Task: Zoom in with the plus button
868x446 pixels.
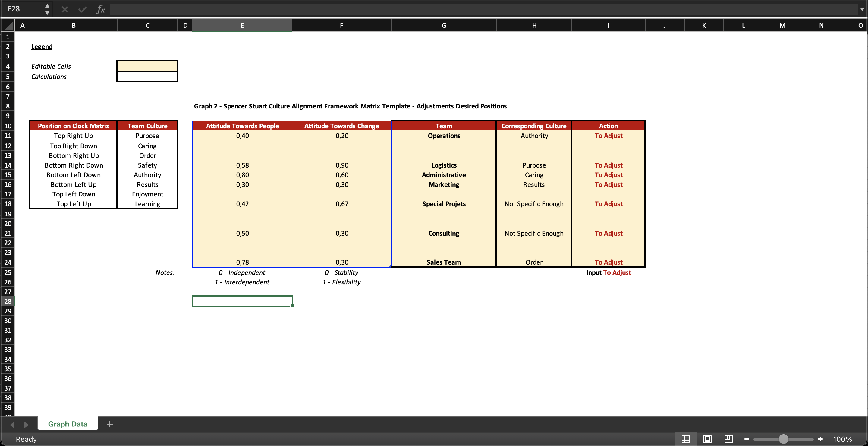Action: 820,439
